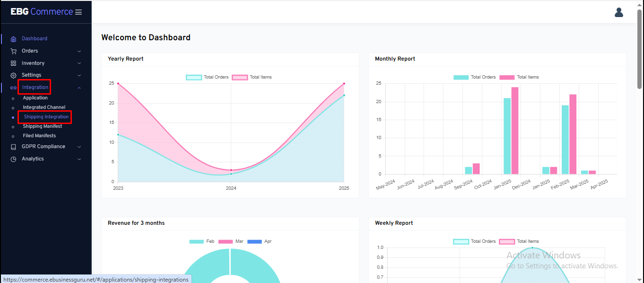Click the Dashboard home icon
644x283 pixels.
[x=13, y=39]
